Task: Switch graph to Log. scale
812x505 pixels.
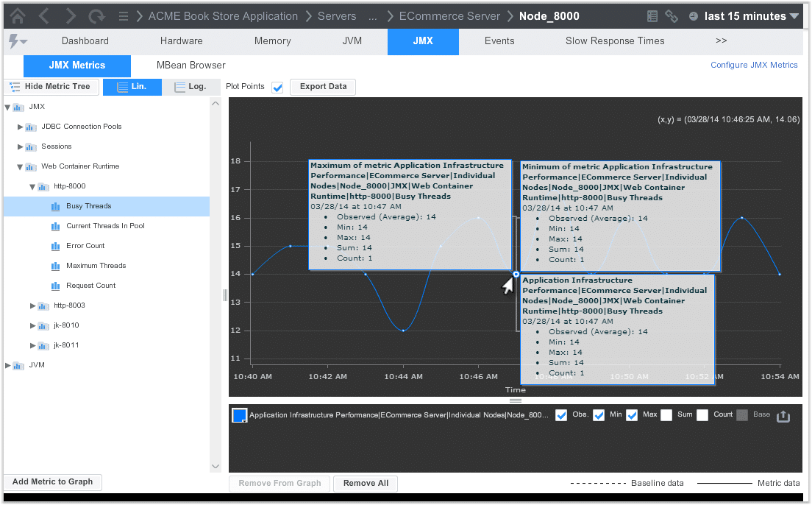Action: pyautogui.click(x=190, y=87)
